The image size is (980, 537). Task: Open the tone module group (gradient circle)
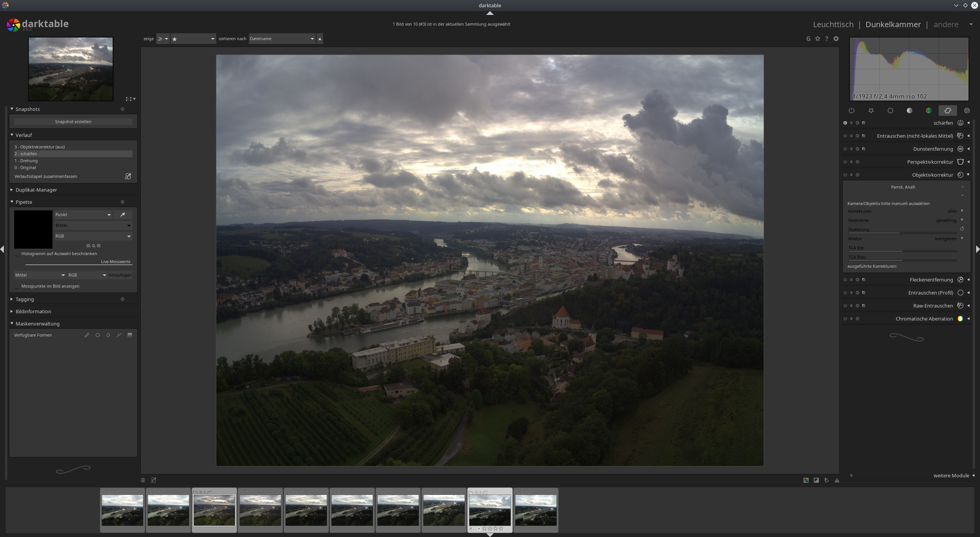tap(909, 111)
